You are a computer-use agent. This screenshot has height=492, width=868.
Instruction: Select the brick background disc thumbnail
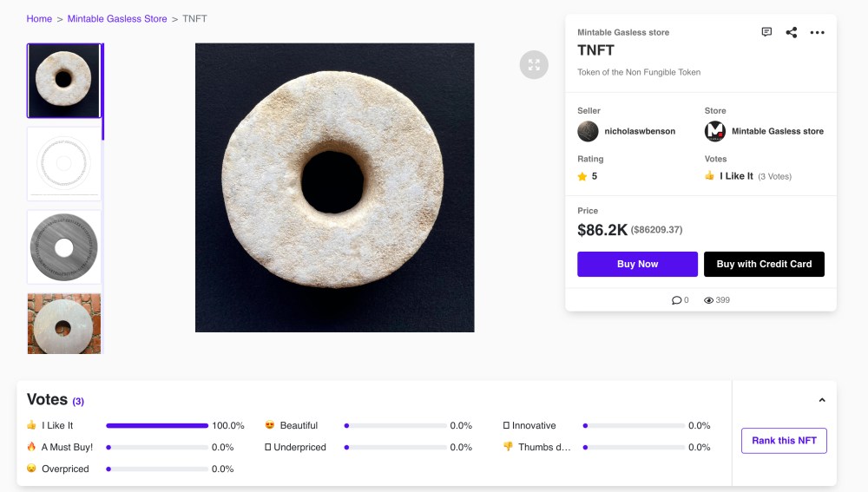point(64,324)
